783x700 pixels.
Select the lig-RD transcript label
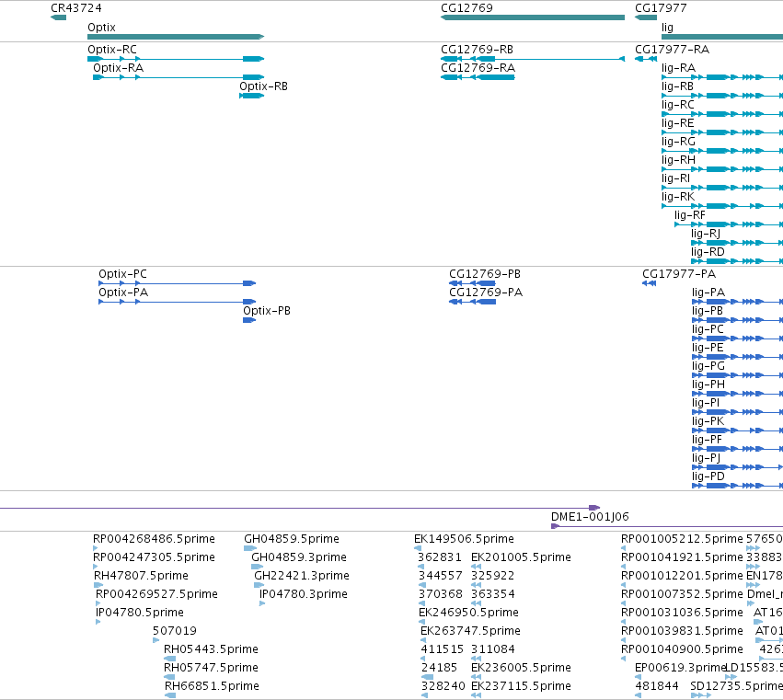(x=708, y=252)
